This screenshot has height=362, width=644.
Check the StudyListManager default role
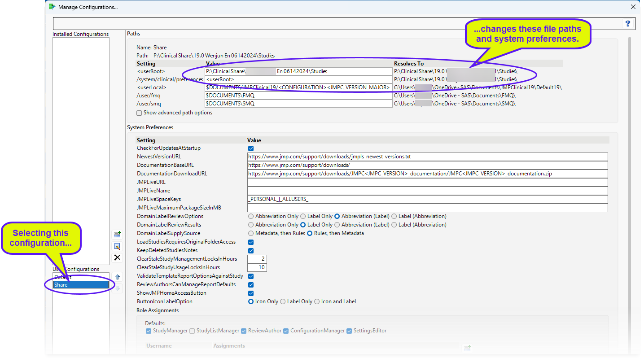(x=192, y=331)
